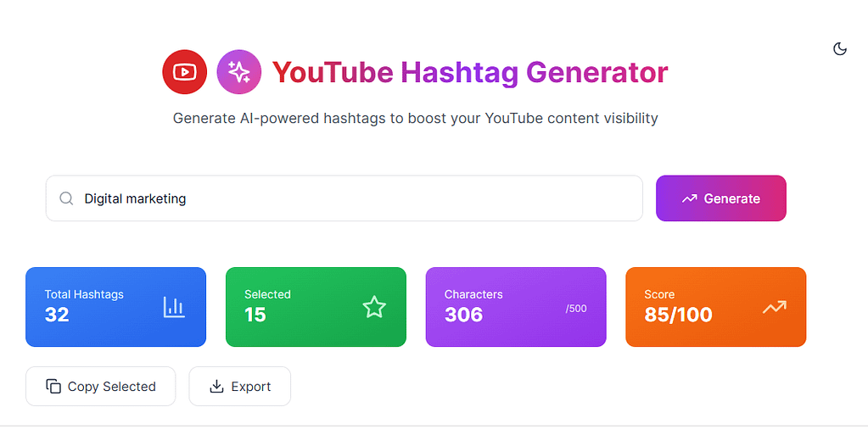
Task: Click the star icon on the Selected card
Action: point(374,307)
